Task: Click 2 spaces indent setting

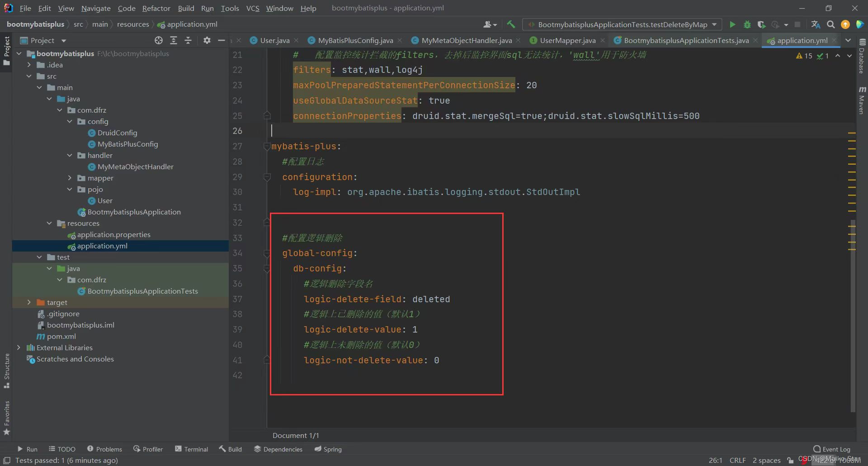Action: coord(766,460)
